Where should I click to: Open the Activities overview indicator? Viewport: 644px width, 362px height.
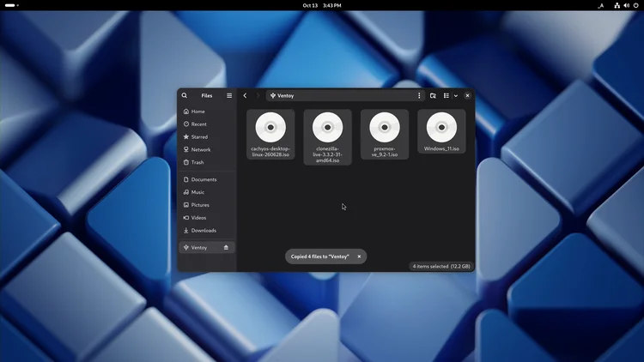11,5
